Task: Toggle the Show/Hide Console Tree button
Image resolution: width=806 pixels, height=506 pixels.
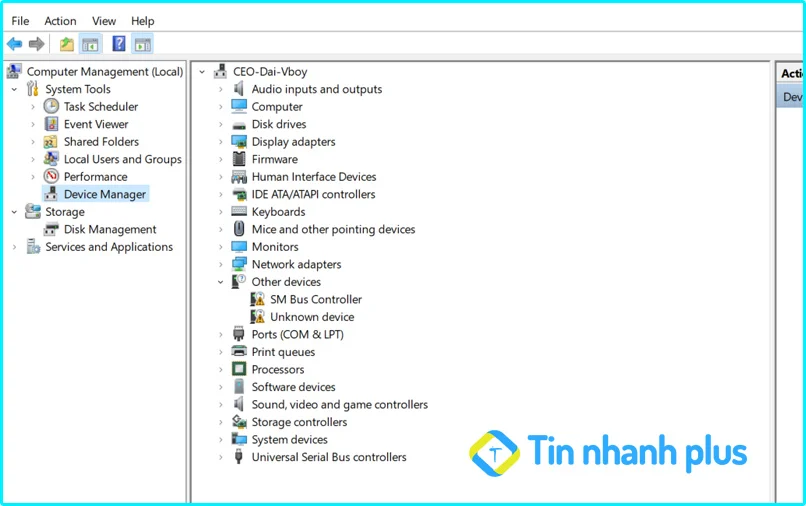Action: (91, 44)
